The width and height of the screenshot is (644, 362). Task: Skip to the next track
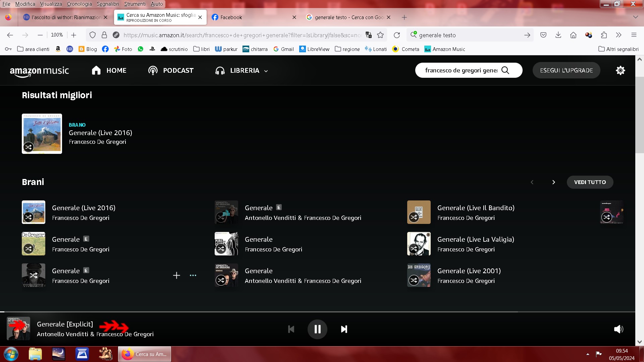(344, 329)
